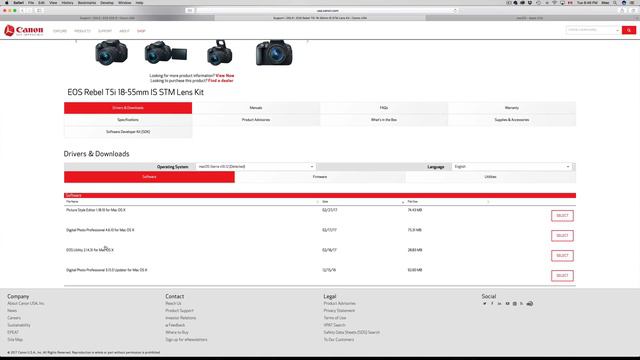Viewport: 640px width, 360px height.
Task: Click the Safari sidebar toggle icon
Action: [x=39, y=10]
